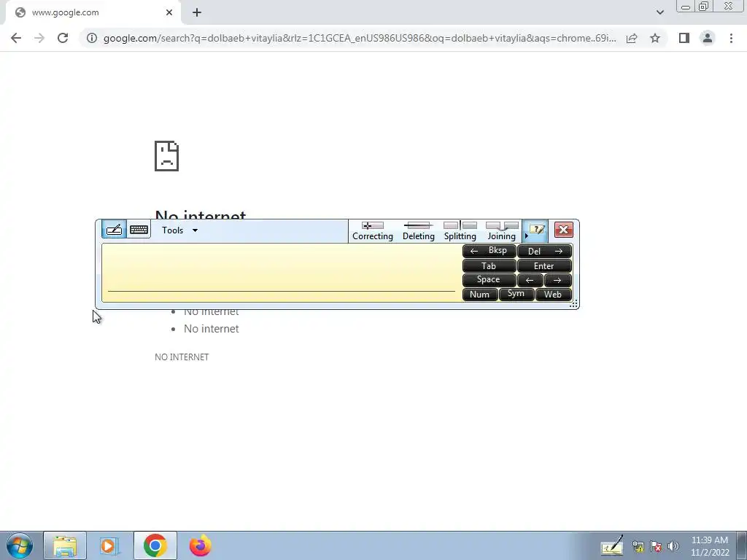The height and width of the screenshot is (560, 747).
Task: Play the Splitting gesture demo
Action: [x=460, y=231]
